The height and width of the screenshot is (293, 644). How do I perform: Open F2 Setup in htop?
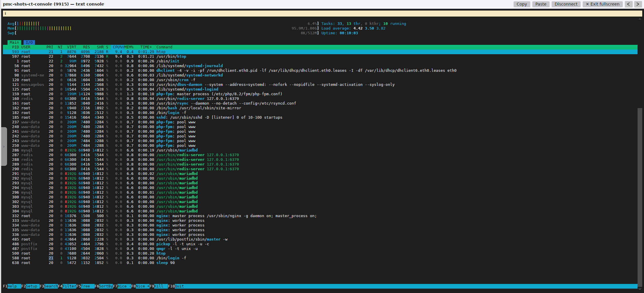(30, 286)
